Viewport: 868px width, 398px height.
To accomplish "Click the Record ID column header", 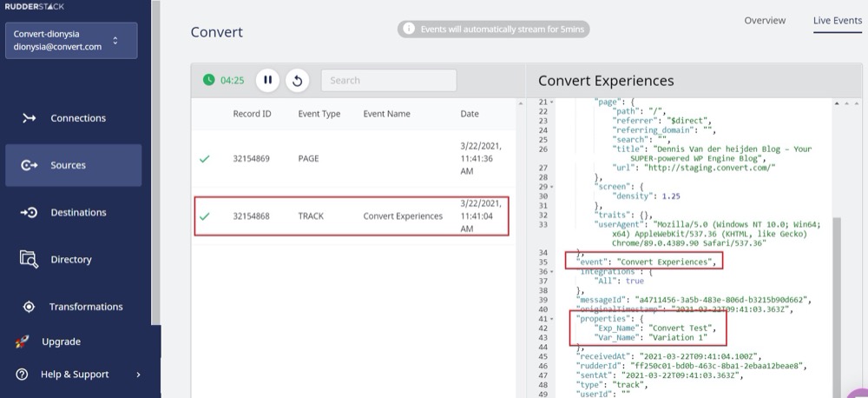I will click(x=252, y=114).
